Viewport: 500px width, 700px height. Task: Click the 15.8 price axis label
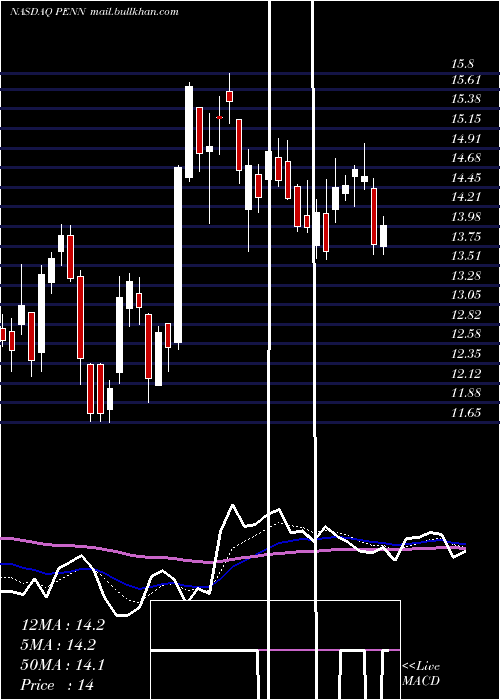coord(462,64)
